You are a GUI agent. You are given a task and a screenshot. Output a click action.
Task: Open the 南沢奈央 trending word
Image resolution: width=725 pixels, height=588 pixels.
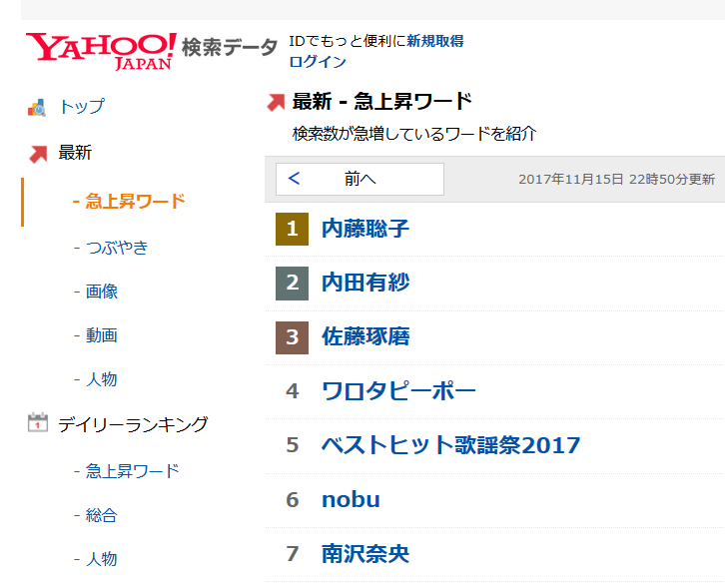pyautogui.click(x=365, y=554)
